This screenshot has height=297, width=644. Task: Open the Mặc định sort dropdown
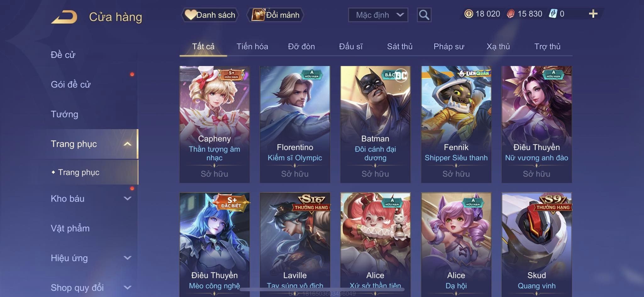[378, 15]
